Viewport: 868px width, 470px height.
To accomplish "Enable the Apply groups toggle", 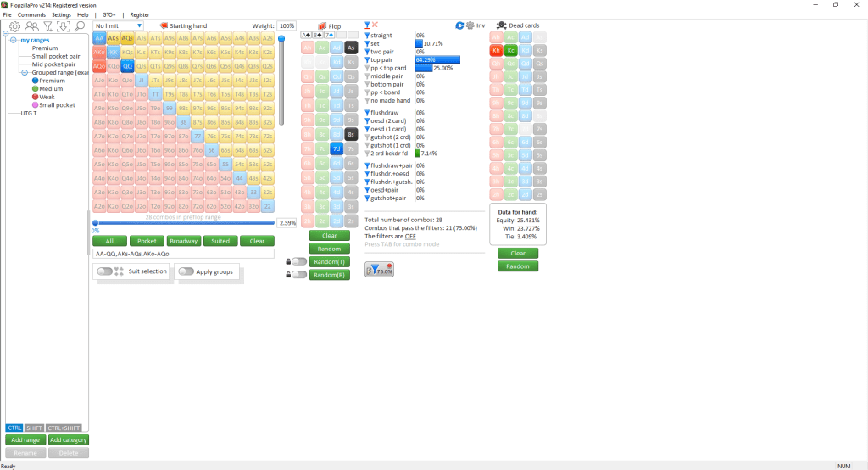I will [186, 271].
